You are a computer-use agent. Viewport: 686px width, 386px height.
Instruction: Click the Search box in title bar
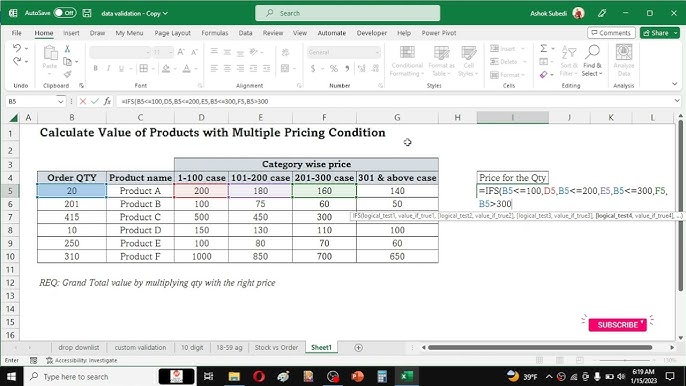[x=347, y=13]
